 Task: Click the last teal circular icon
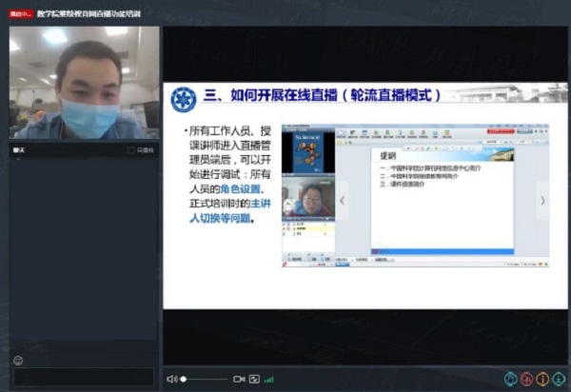pos(559,379)
